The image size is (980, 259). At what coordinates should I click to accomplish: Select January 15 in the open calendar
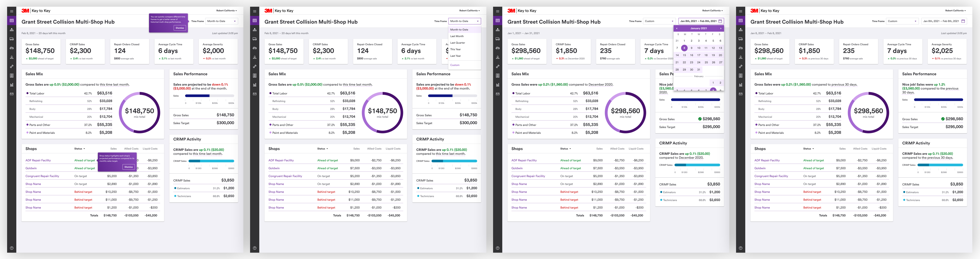pos(684,55)
